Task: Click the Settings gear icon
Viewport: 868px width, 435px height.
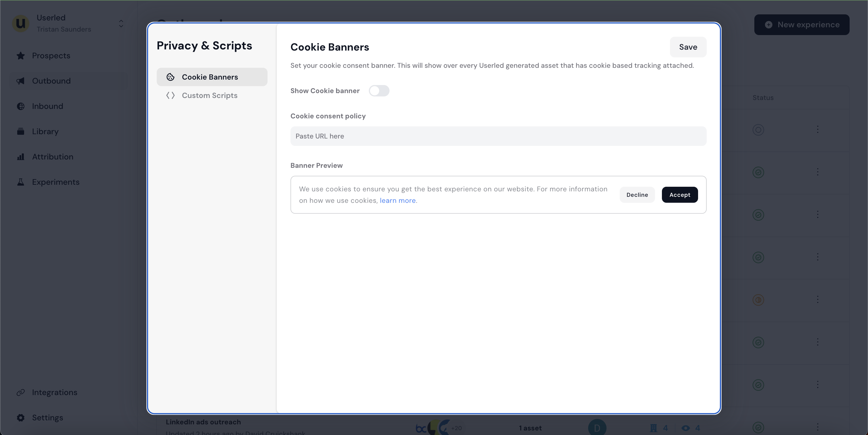Action: point(21,418)
